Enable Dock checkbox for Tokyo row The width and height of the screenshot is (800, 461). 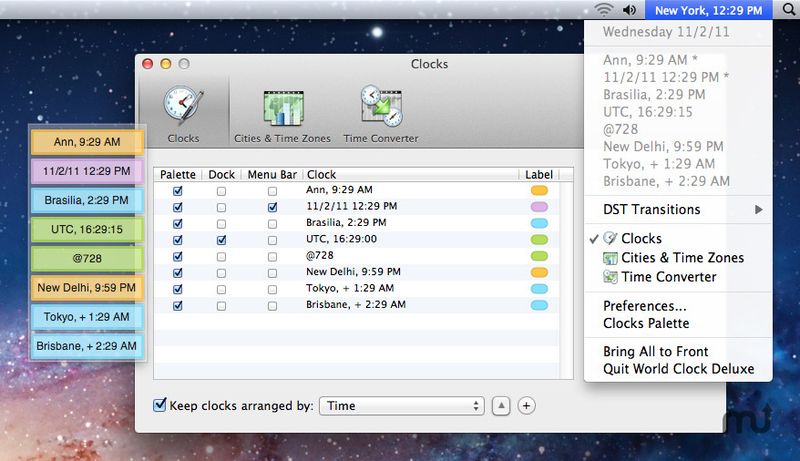tap(221, 289)
